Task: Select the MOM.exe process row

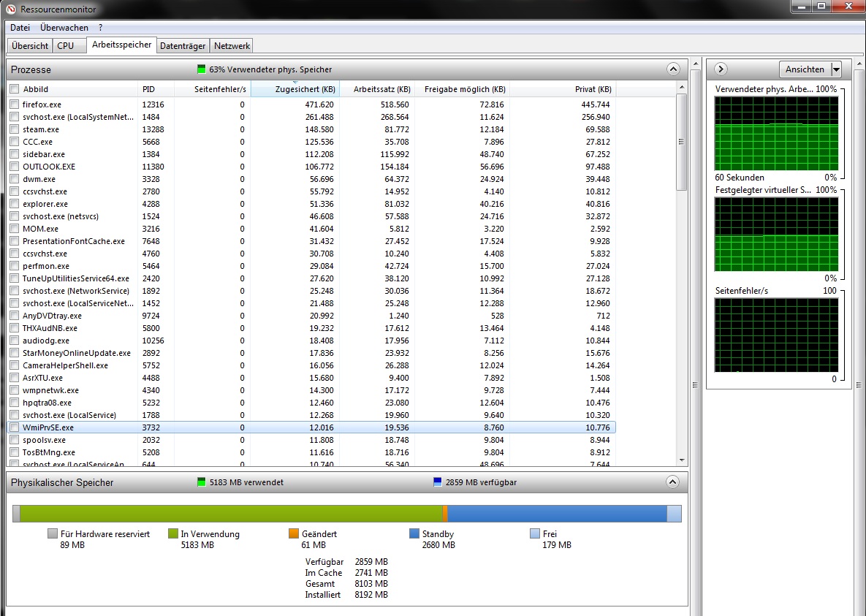Action: click(x=312, y=229)
